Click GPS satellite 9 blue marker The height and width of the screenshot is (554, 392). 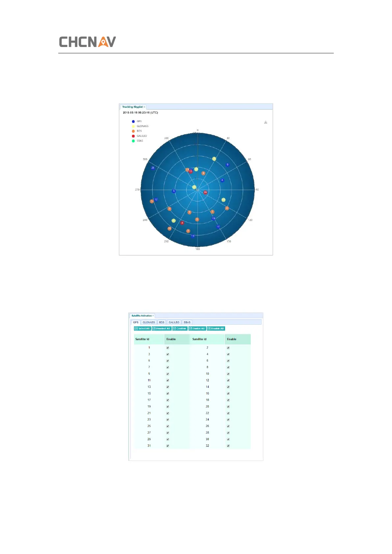pyautogui.click(x=227, y=165)
